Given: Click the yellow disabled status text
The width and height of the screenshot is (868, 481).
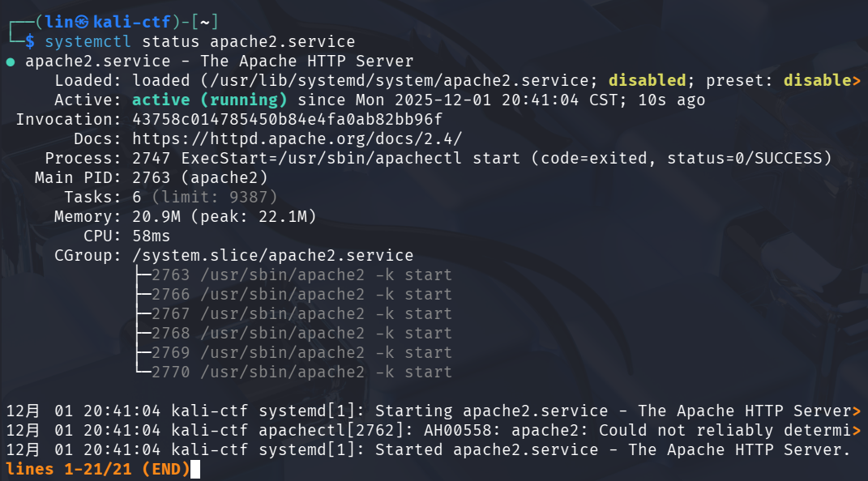Looking at the screenshot, I should 647,81.
